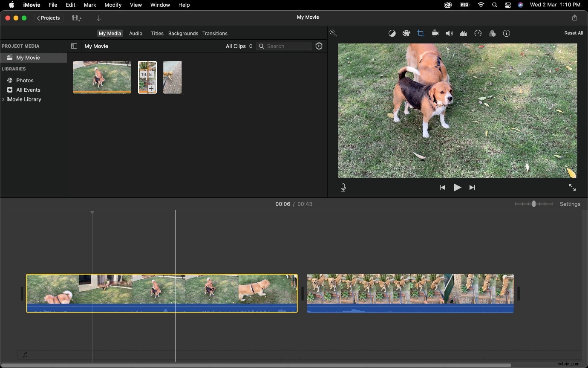Click the Enhance magic wand icon

point(333,33)
